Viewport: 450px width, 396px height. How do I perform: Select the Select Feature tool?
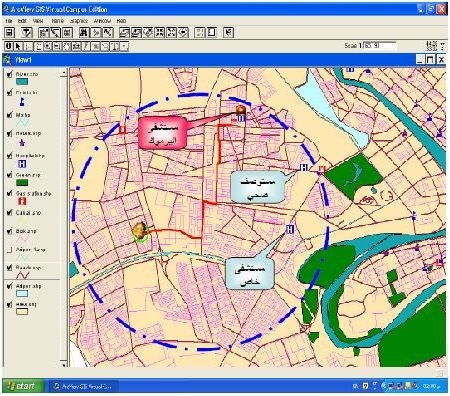point(38,46)
